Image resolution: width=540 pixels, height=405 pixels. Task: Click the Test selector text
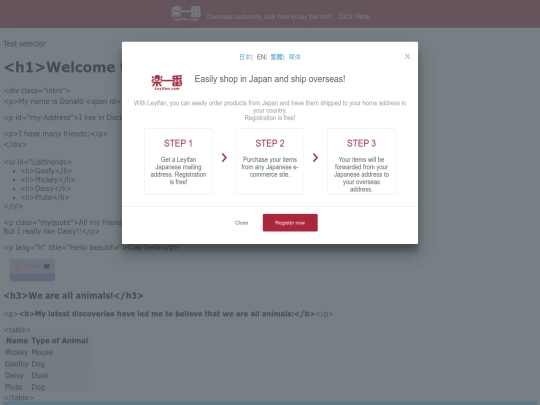(x=24, y=44)
